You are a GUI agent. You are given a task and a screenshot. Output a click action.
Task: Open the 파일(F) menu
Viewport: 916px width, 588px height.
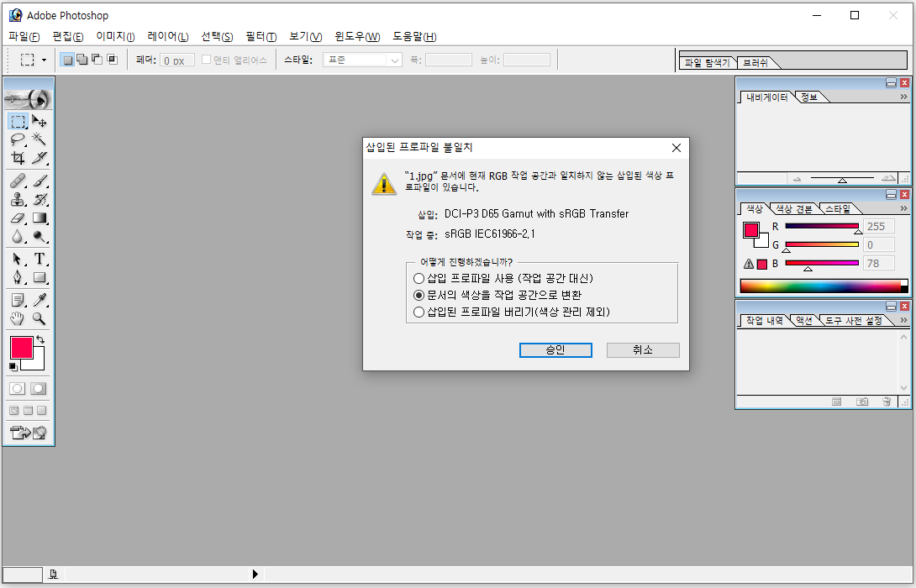pos(24,36)
